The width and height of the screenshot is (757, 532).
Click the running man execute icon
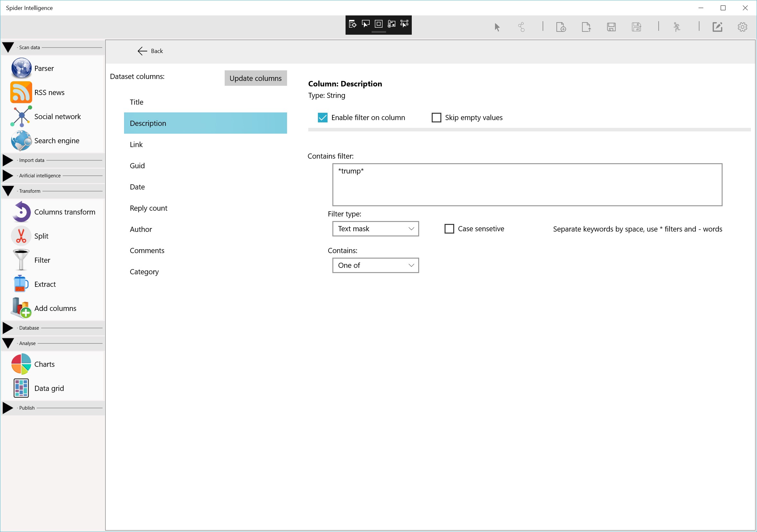pos(677,27)
